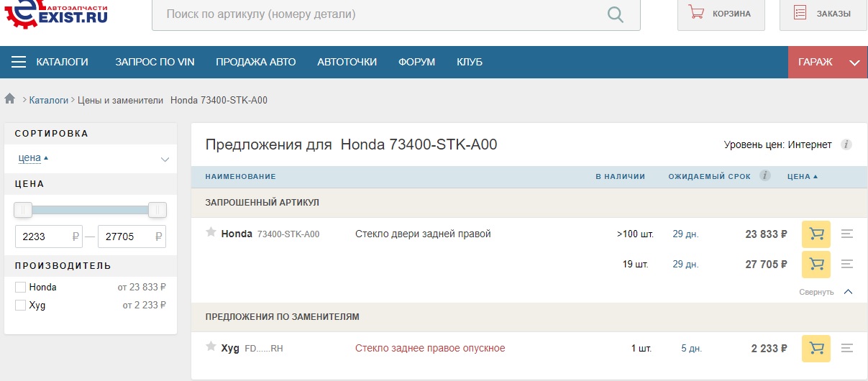Sort by the Цена column header
868x381 pixels.
(803, 177)
